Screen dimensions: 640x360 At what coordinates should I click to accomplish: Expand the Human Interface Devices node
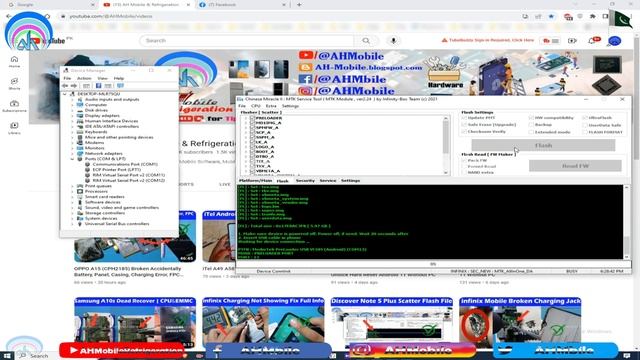pyautogui.click(x=73, y=121)
